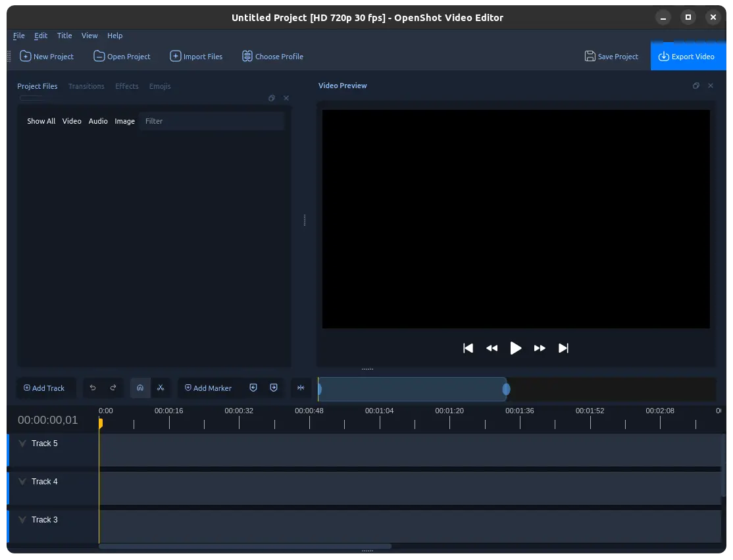The image size is (733, 560).
Task: Click the redo arrow in timeline toolbar
Action: pos(113,388)
